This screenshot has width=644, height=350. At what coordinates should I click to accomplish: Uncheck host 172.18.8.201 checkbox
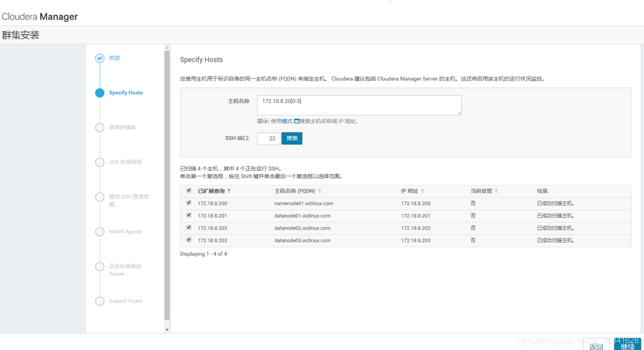click(189, 215)
